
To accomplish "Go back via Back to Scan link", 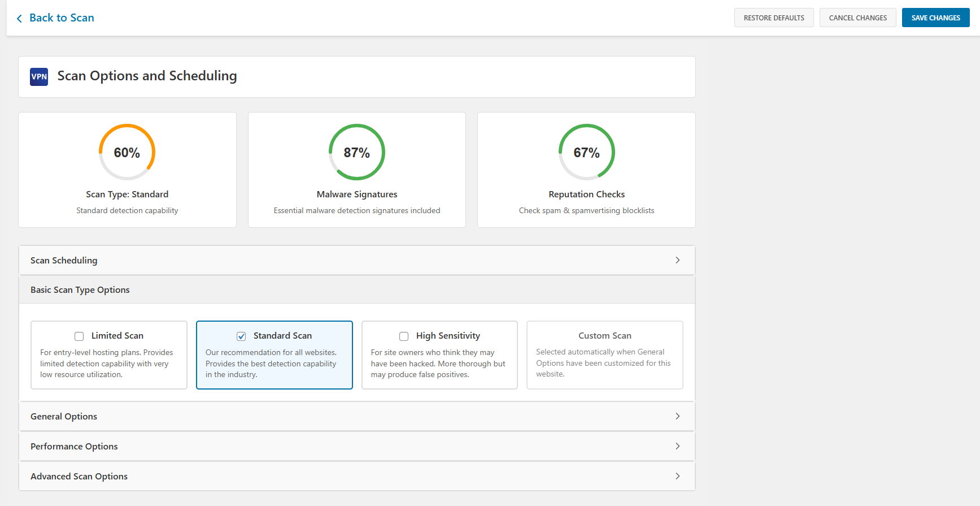I will pyautogui.click(x=62, y=18).
